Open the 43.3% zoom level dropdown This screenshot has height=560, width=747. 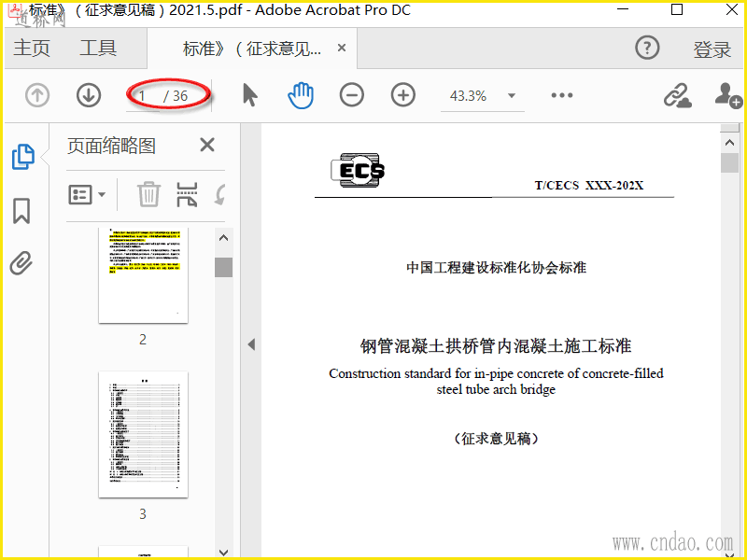[512, 96]
